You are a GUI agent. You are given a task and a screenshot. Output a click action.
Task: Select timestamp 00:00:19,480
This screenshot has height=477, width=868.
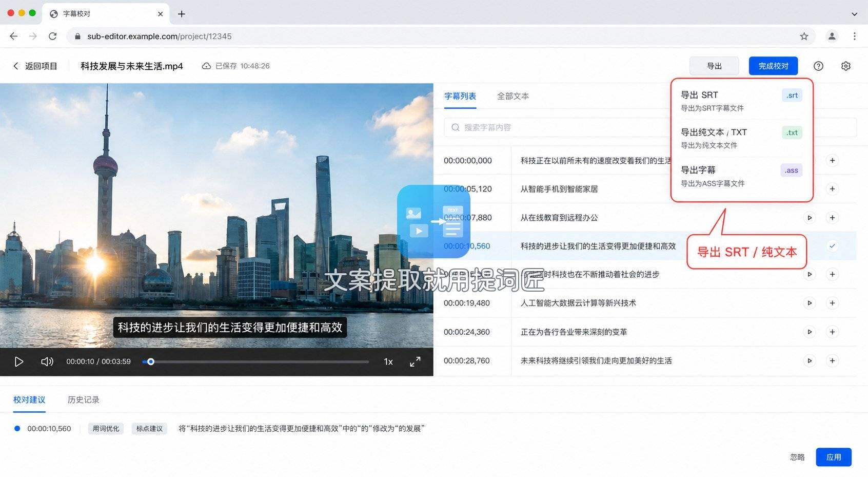(x=467, y=303)
